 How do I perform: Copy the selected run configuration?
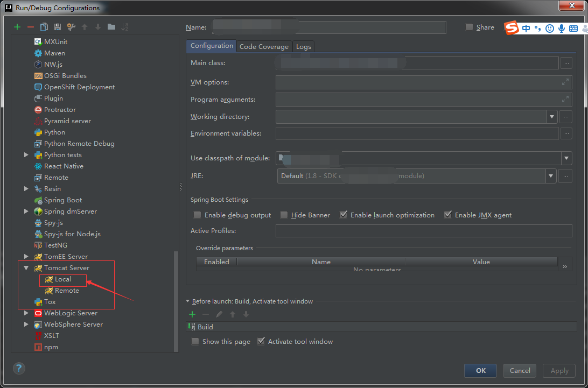(x=44, y=26)
